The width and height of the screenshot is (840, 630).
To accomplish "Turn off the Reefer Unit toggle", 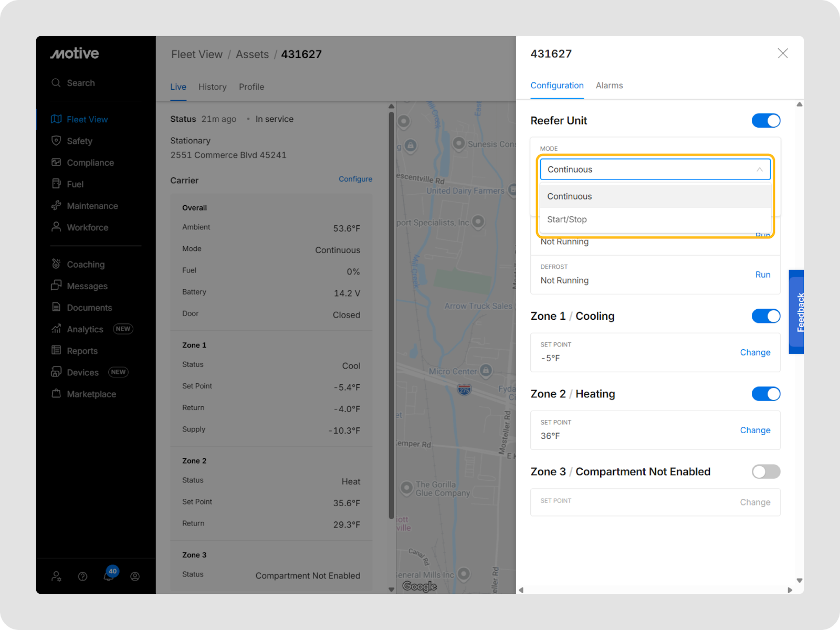I will coord(765,121).
